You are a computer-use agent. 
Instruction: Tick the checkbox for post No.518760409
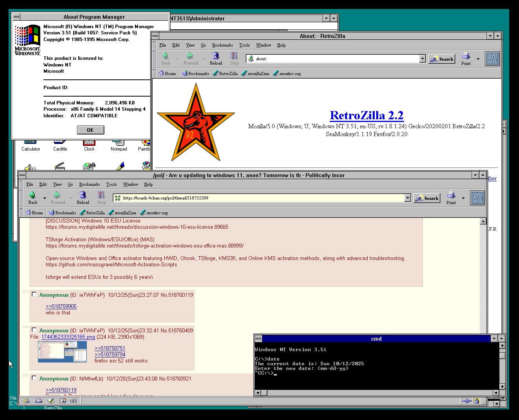34,330
